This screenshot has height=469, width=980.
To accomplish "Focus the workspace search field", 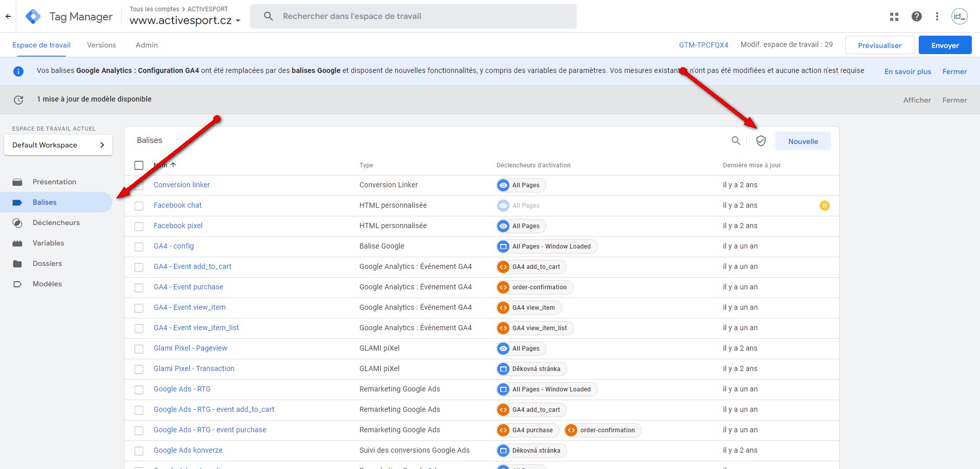I will [413, 16].
